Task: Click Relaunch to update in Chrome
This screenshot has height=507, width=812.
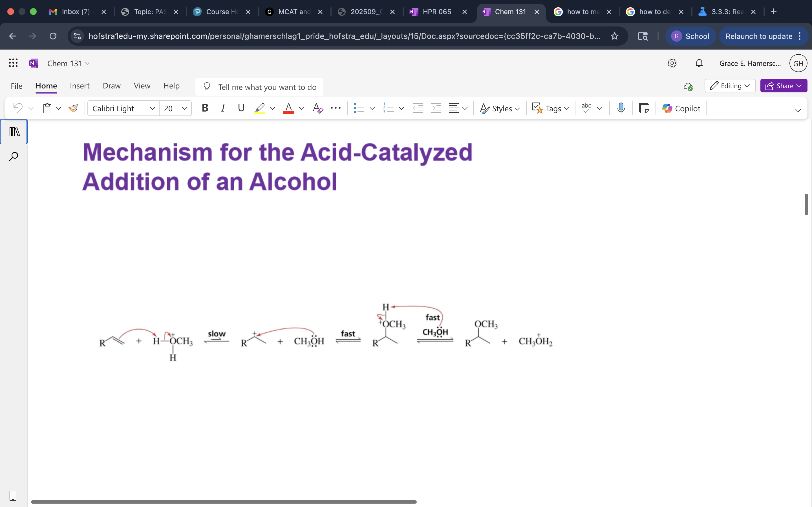Action: tap(759, 36)
